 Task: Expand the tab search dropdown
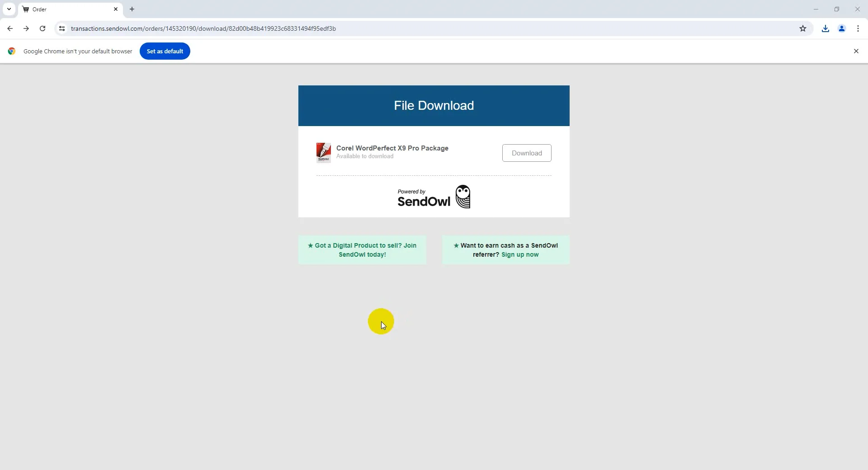(9, 9)
